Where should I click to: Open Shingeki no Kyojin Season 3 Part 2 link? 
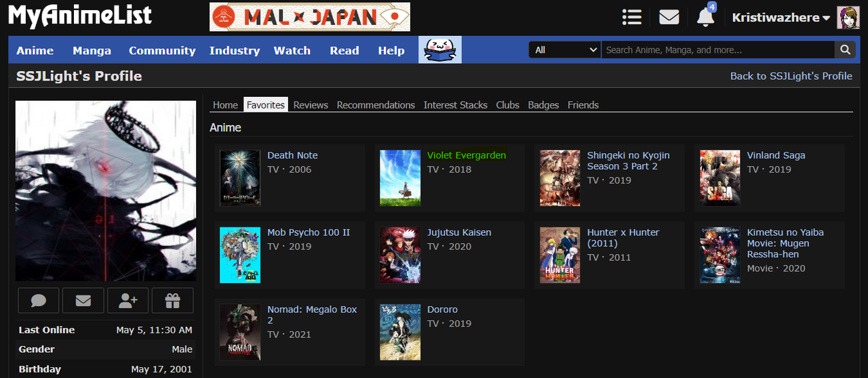click(x=628, y=161)
